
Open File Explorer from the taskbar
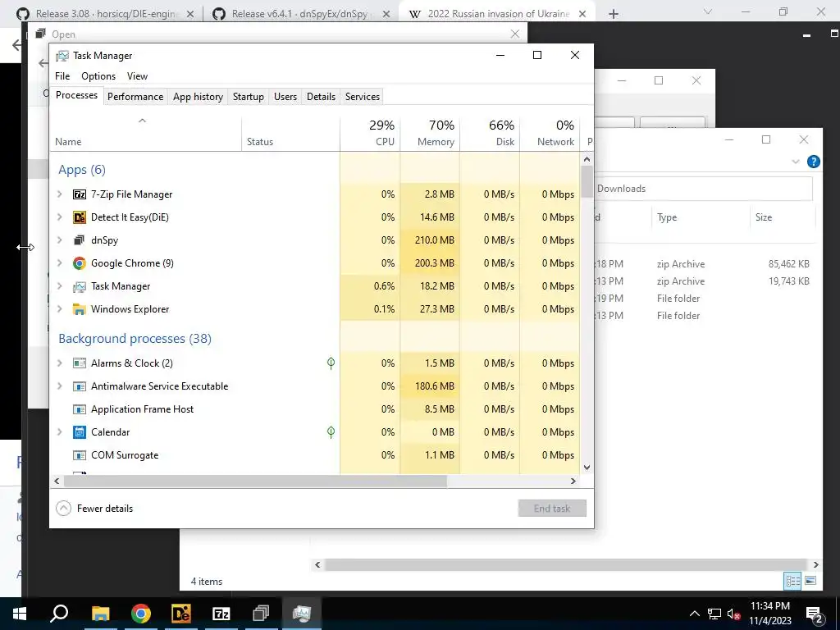click(100, 614)
